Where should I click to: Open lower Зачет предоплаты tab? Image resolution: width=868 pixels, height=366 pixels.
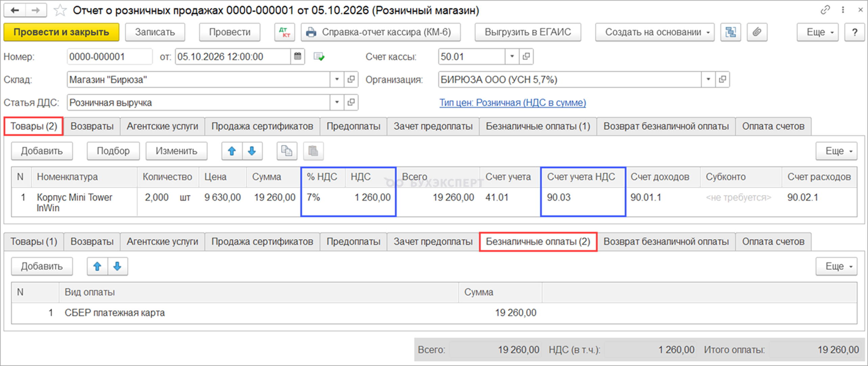click(x=433, y=242)
